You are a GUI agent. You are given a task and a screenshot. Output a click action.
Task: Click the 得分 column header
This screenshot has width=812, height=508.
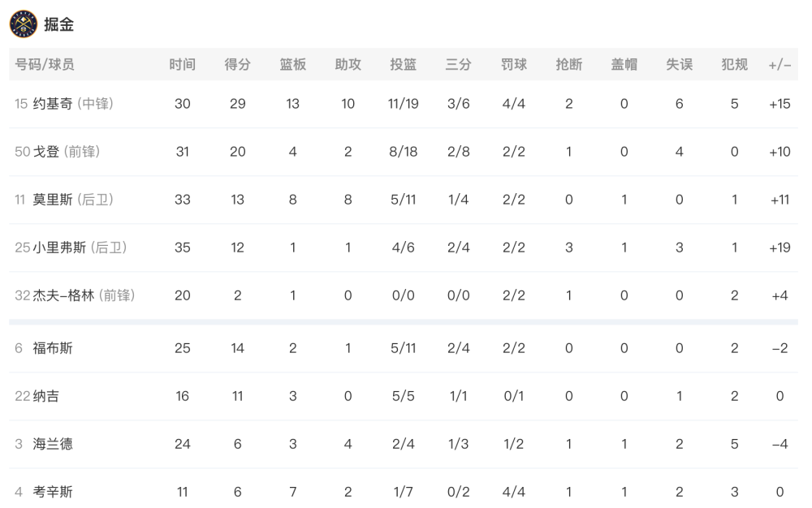[x=238, y=64]
